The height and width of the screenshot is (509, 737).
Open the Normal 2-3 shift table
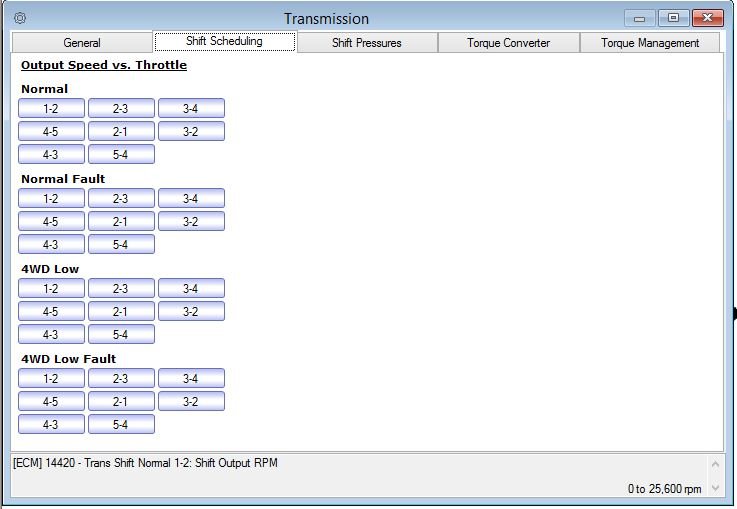click(121, 109)
